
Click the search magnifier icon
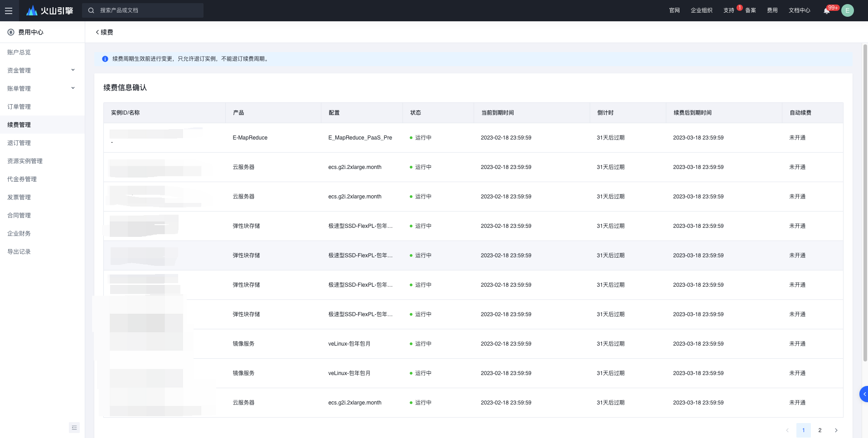tap(91, 10)
